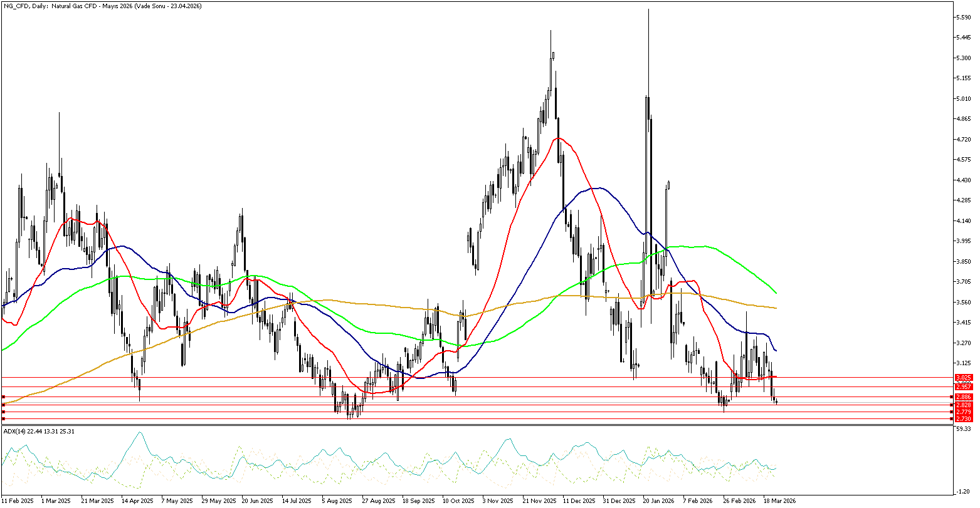980x508 pixels.
Task: Click the 5.010 price axis label
Action: [x=963, y=99]
